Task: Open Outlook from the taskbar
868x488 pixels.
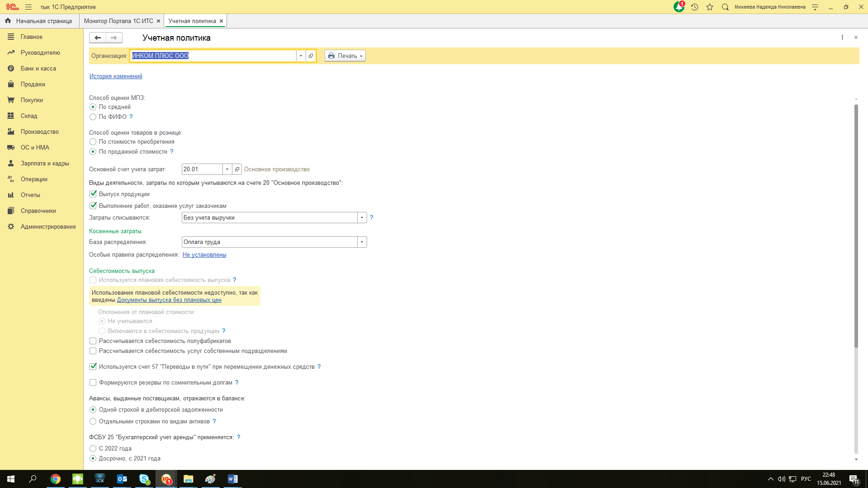Action: 122,479
